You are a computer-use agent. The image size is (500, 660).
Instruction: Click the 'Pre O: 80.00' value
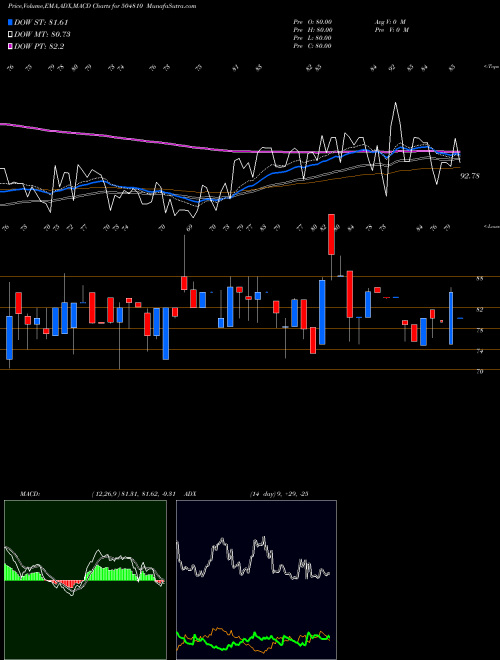coord(313,22)
